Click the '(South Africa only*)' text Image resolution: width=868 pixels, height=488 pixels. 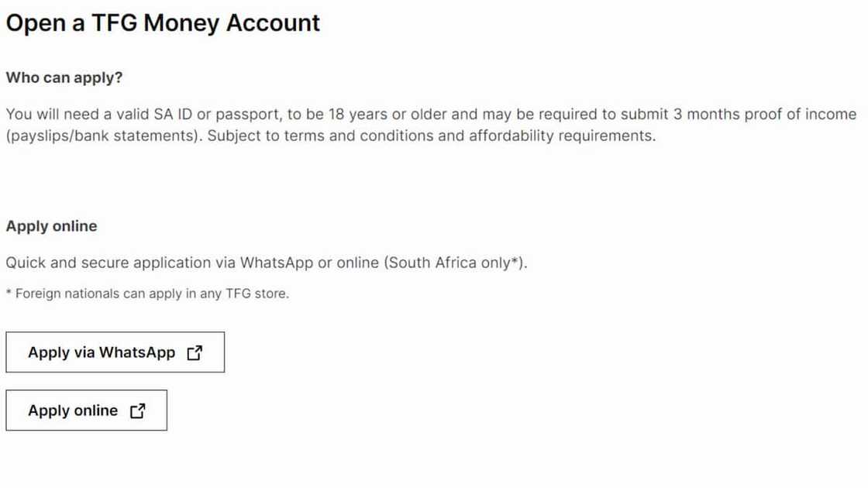(455, 263)
